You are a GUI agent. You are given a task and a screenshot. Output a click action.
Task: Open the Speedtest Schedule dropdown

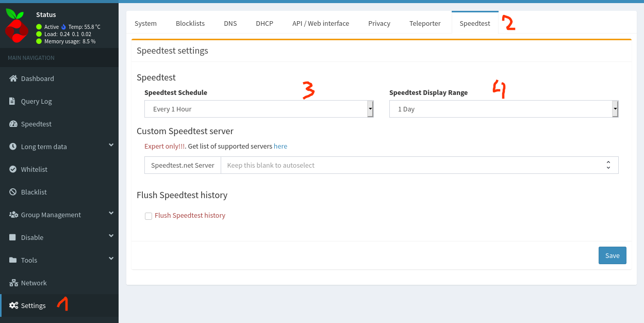tap(259, 109)
